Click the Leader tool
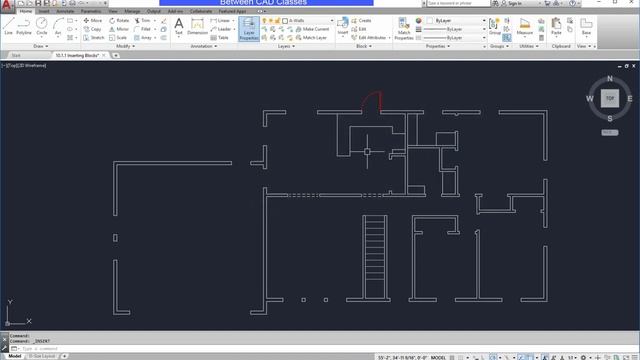The image size is (640, 360). [x=221, y=29]
